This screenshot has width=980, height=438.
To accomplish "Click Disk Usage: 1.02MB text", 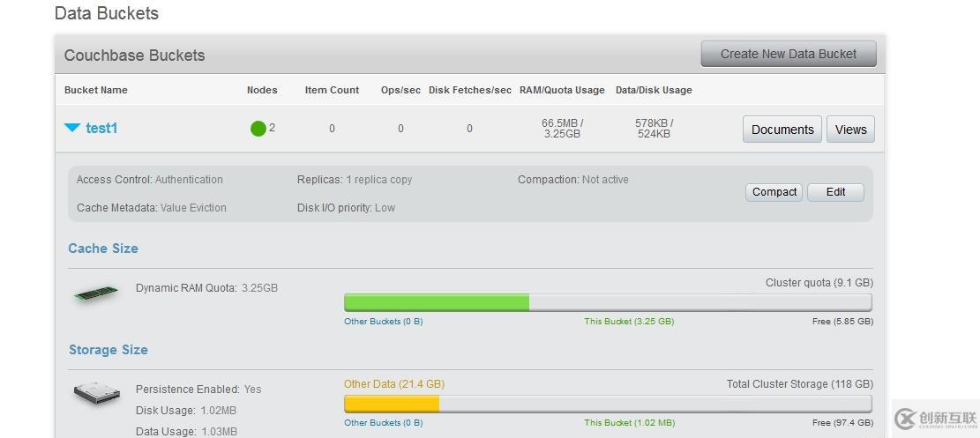I will pos(185,411).
